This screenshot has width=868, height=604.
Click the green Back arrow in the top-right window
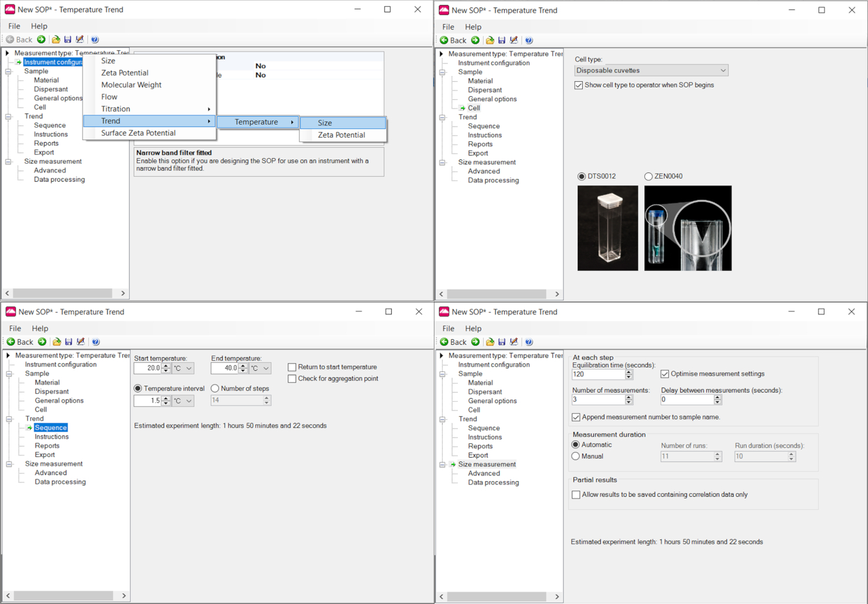tap(444, 40)
